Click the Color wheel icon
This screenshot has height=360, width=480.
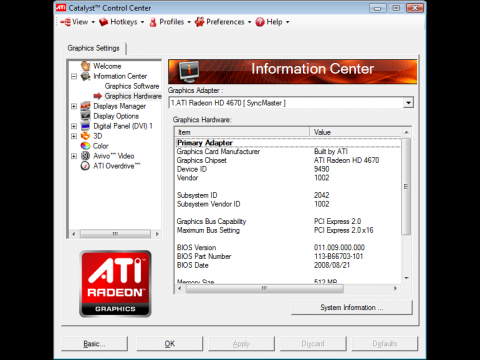coord(86,146)
